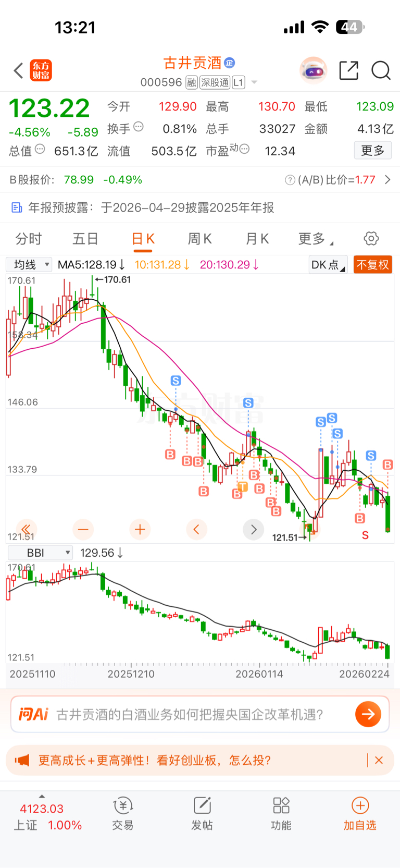Tap the 融 margin tag
The image size is (400, 868).
192,82
